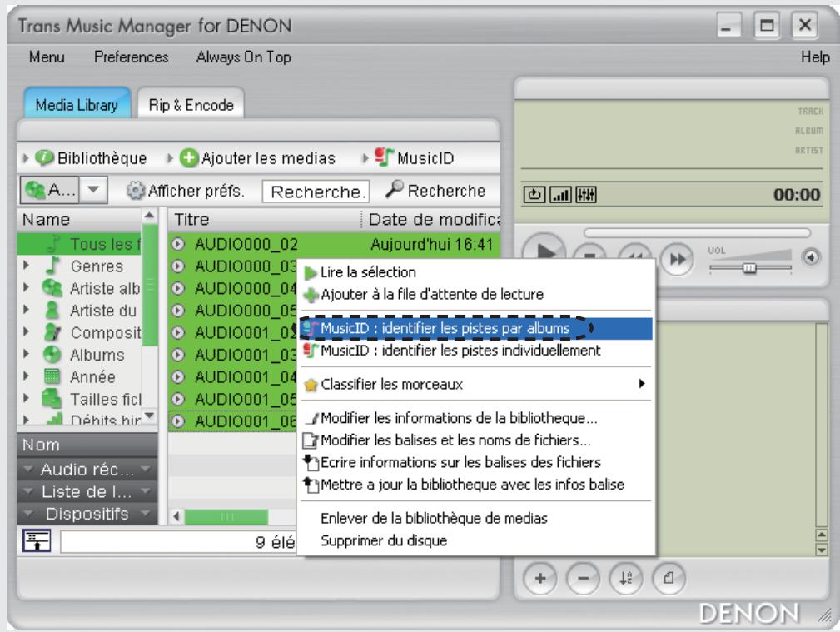This screenshot has width=840, height=632.
Task: Expand the Artiste album tree node
Action: (x=27, y=287)
